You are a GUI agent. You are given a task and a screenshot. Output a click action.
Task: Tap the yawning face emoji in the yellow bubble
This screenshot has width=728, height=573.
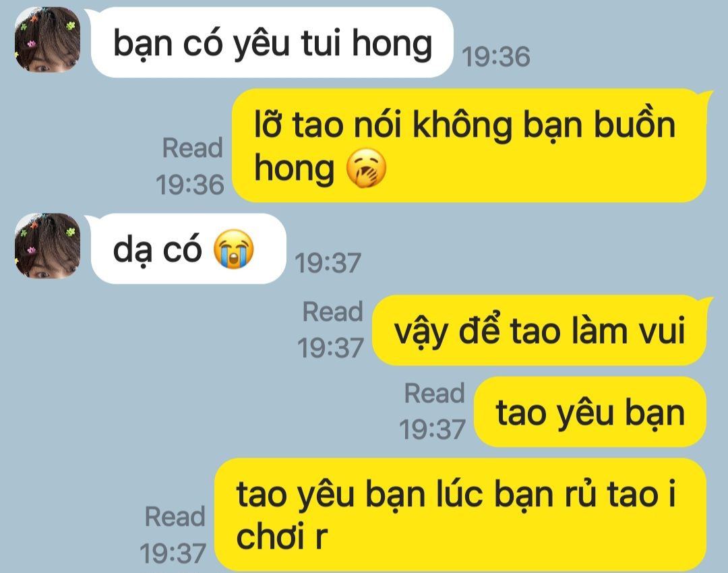(x=366, y=168)
